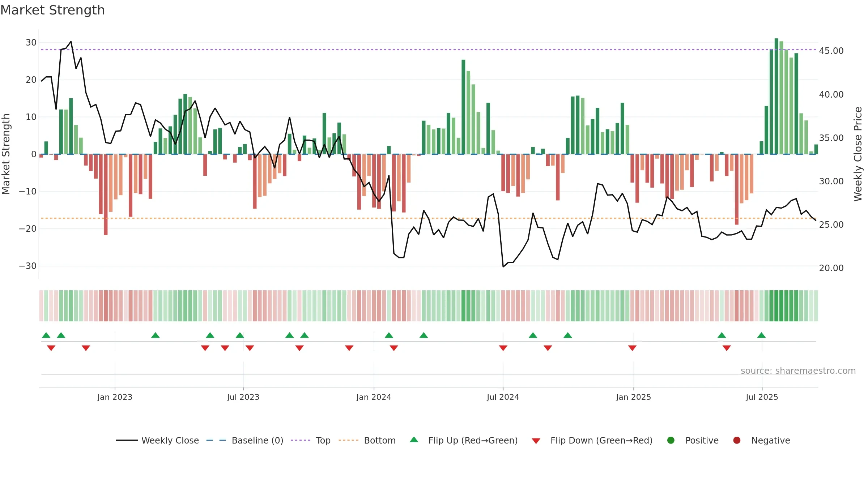Toggle the 'Negative' legend label
Viewport: 868px width, 488px height.
771,440
